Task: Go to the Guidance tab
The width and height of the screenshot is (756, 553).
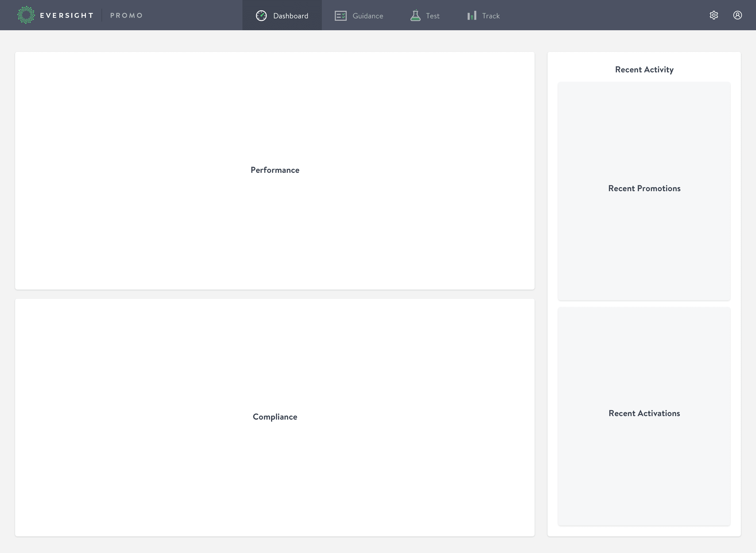Action: tap(359, 15)
